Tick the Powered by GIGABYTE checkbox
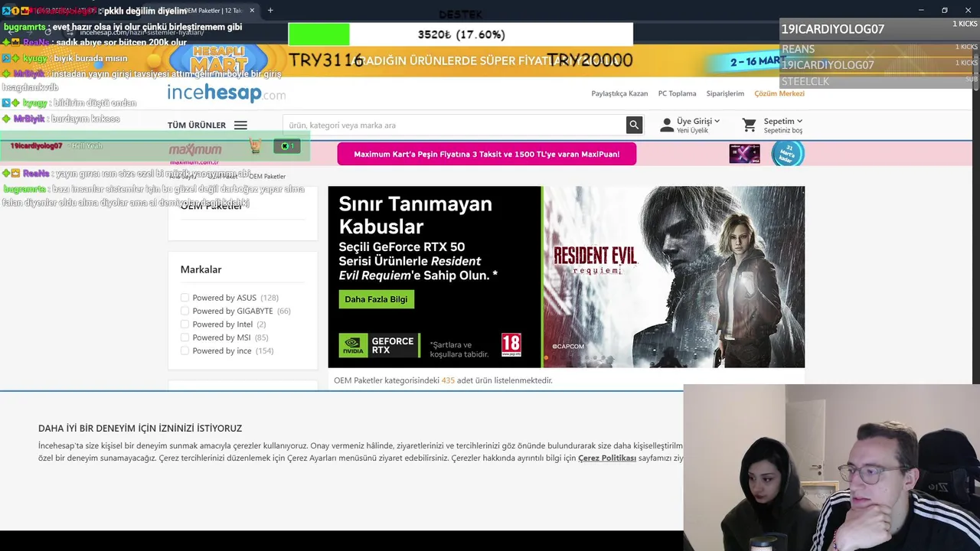The image size is (980, 551). point(185,311)
